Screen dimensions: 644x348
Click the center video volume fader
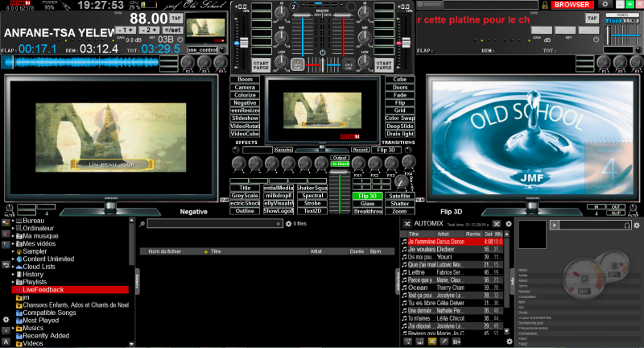[x=339, y=193]
